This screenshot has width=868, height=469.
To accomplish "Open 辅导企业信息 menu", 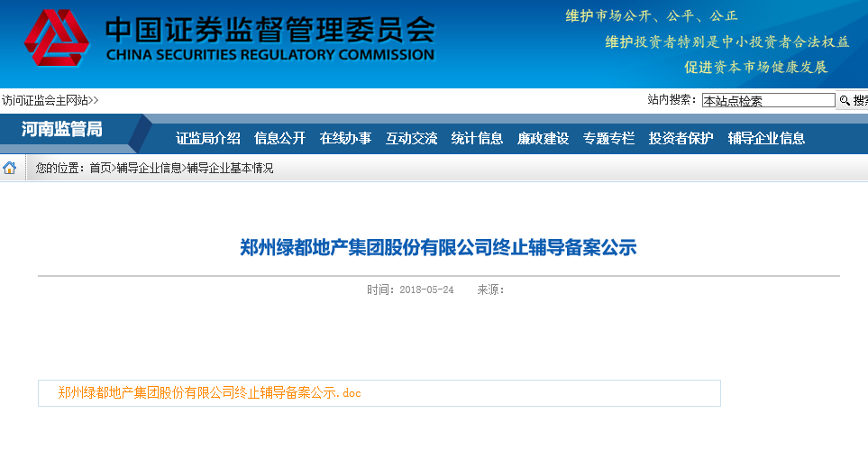I will point(766,138).
